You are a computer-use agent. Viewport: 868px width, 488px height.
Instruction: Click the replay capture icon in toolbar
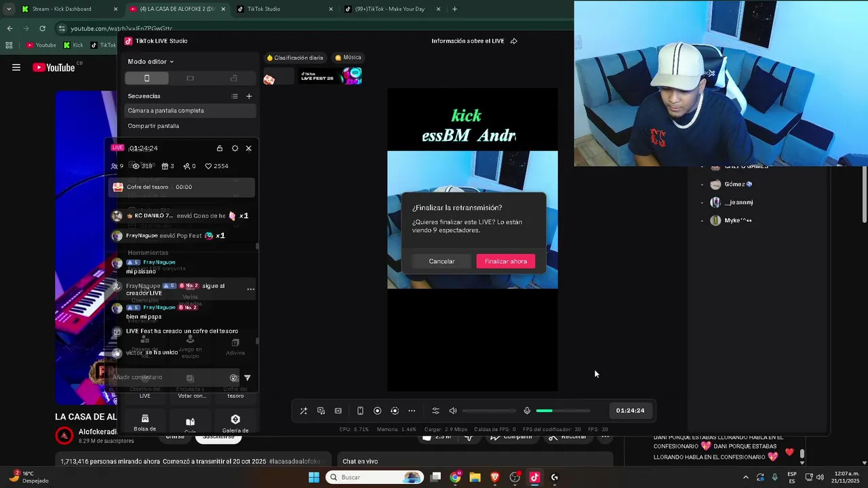click(395, 411)
